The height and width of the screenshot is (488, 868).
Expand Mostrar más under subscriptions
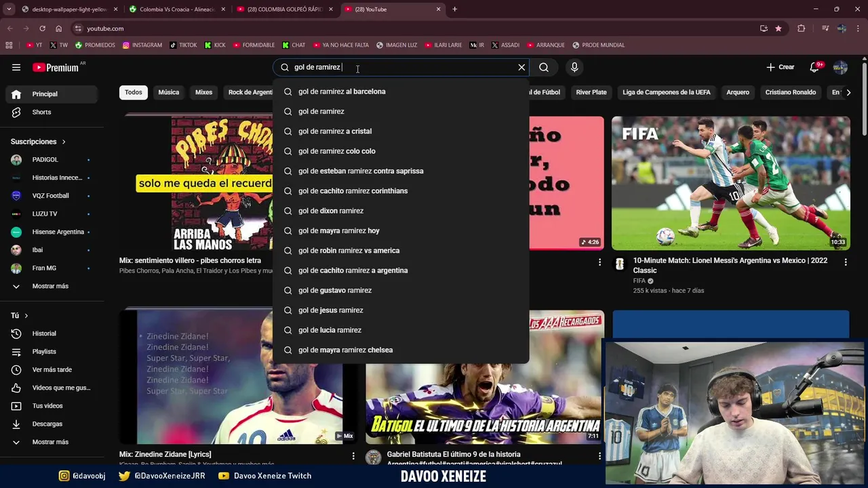(52, 286)
